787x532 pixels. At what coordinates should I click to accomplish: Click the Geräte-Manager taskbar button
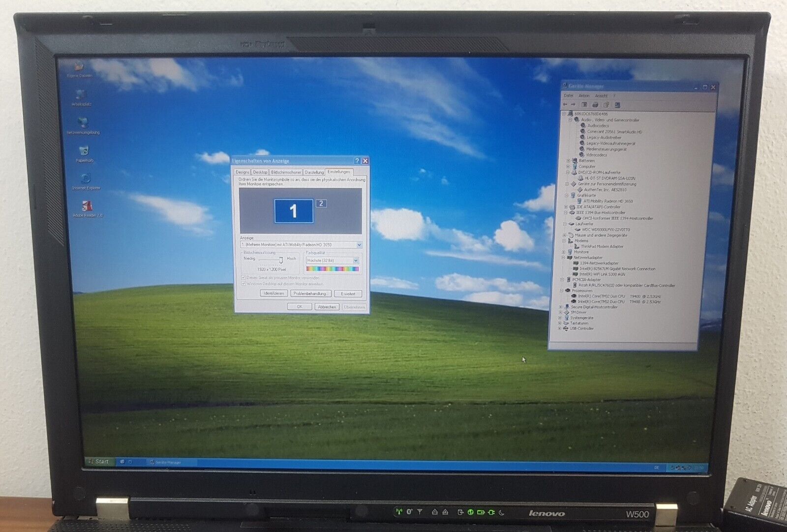pyautogui.click(x=172, y=462)
